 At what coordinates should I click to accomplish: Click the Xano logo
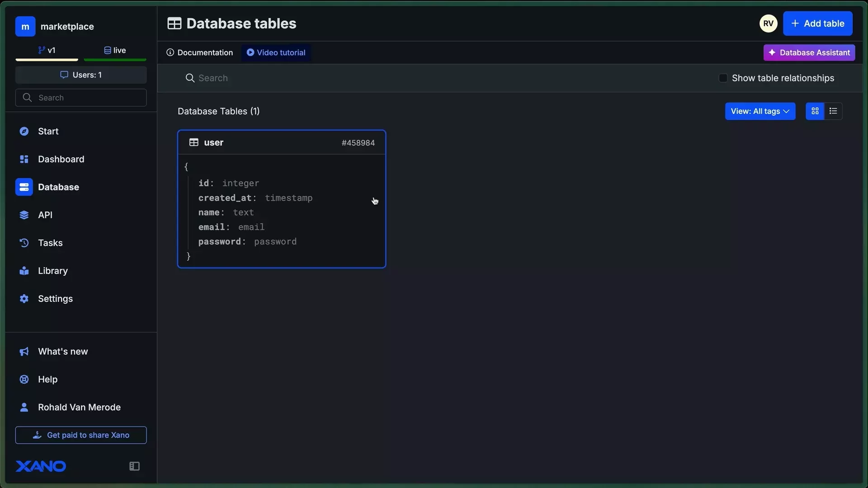[x=41, y=466]
